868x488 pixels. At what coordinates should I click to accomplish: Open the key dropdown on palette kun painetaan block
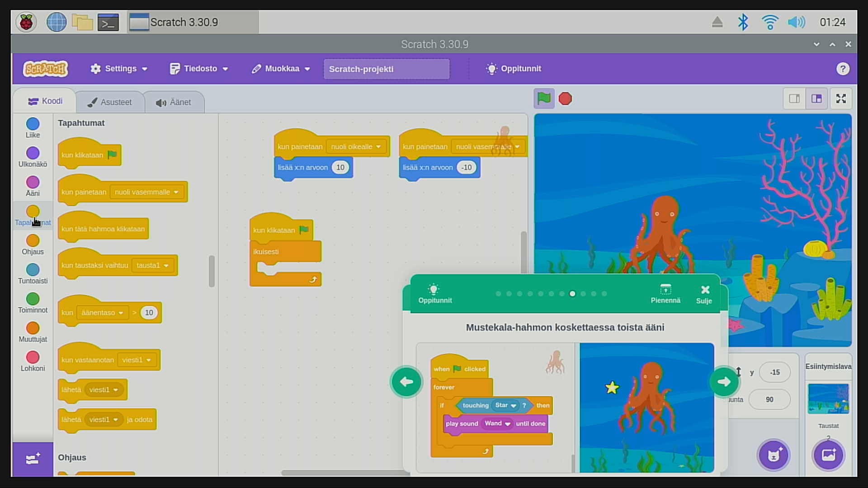point(146,192)
